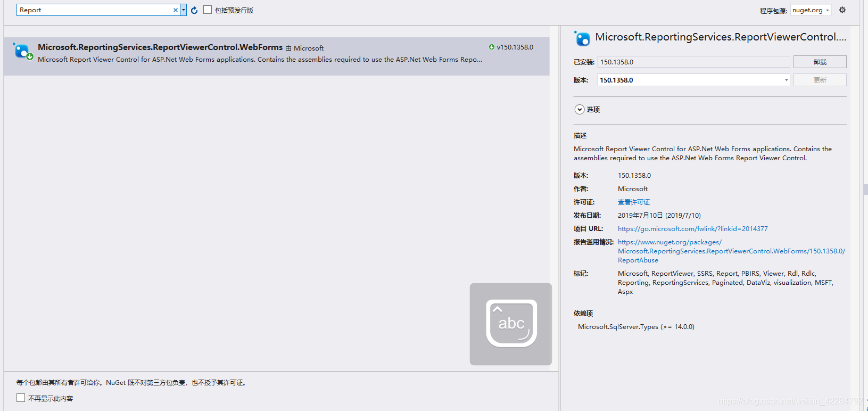Screen dimensions: 868x411
Task: Click the 卸载 uninstall button
Action: pyautogui.click(x=820, y=62)
